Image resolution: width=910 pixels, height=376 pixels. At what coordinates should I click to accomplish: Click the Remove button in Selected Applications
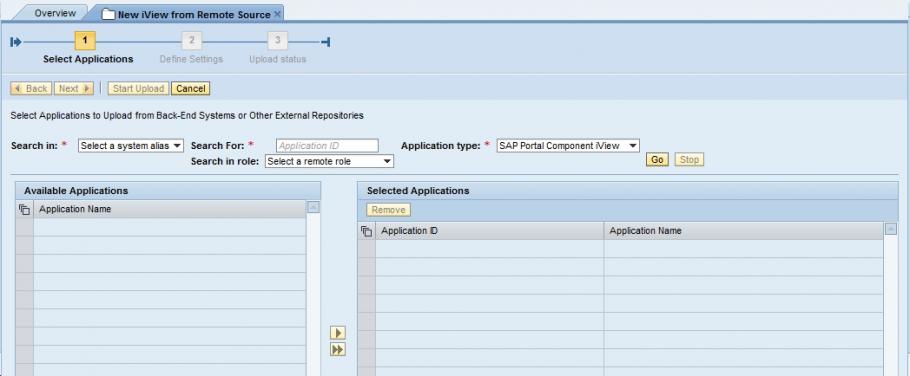(x=388, y=209)
